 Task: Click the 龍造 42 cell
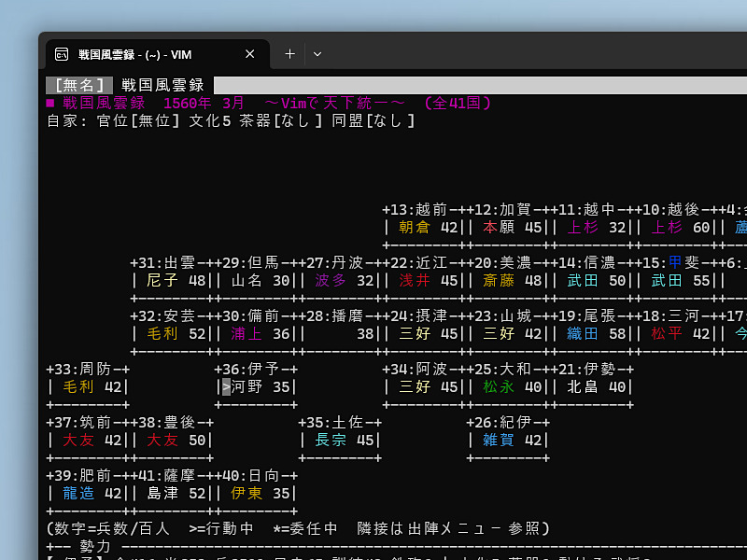(x=92, y=494)
